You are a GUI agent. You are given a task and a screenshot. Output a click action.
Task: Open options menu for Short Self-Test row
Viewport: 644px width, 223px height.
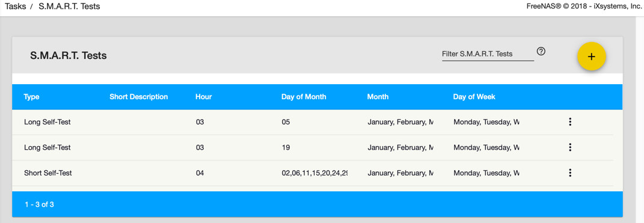[x=569, y=173]
